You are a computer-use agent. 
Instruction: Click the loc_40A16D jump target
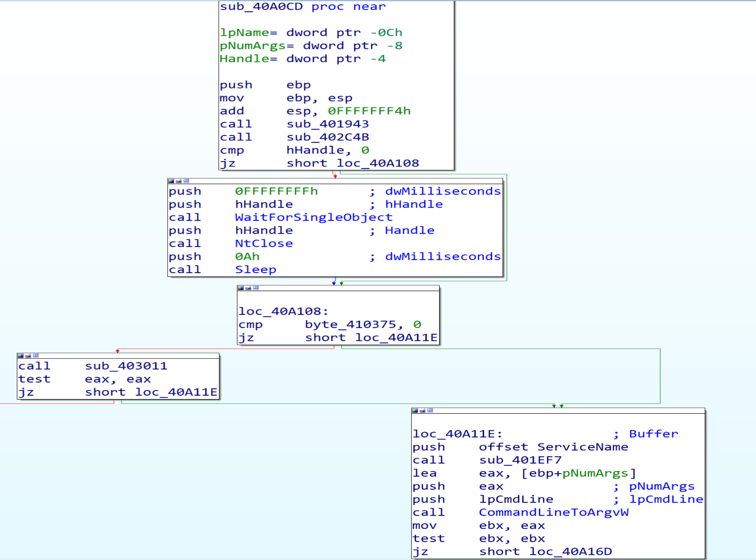pos(570,551)
